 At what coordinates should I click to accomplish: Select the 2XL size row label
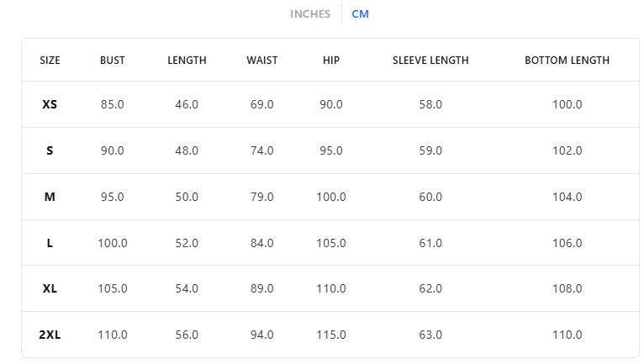50,335
